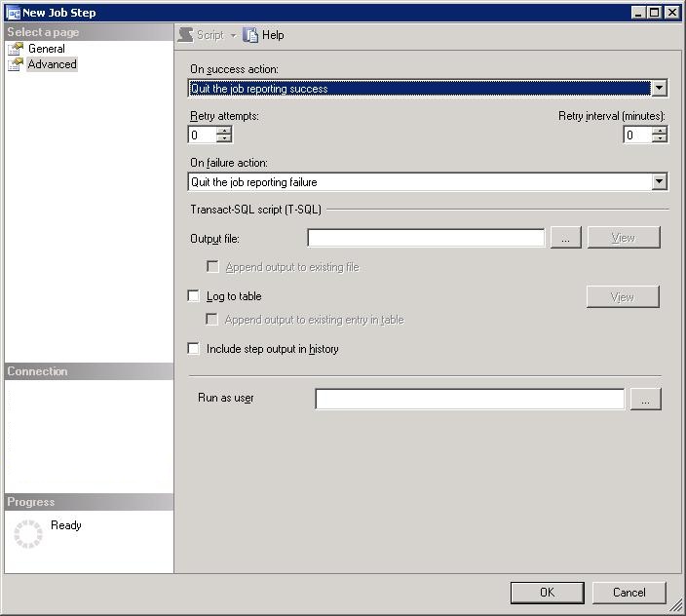Click the Progress panel header

click(90, 502)
